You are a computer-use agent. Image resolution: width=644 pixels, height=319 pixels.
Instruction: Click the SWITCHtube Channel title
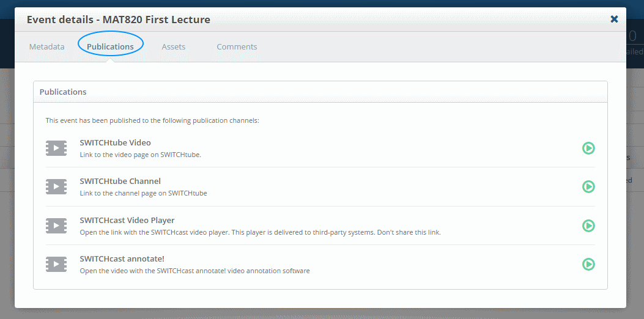click(x=120, y=181)
